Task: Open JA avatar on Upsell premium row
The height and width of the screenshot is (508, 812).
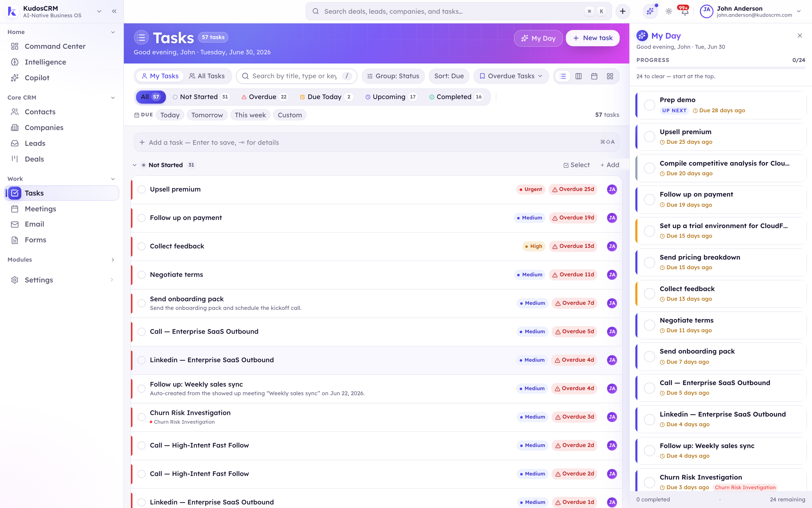Action: tap(612, 189)
